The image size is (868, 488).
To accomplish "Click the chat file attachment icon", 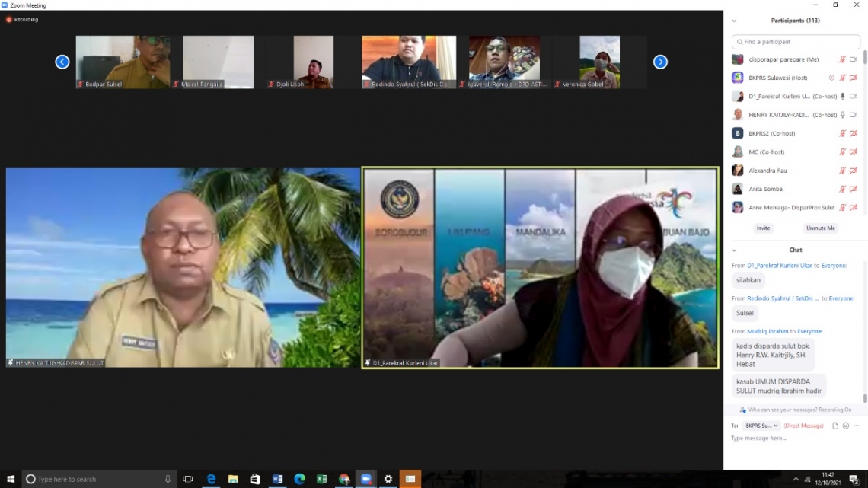I will (x=834, y=426).
